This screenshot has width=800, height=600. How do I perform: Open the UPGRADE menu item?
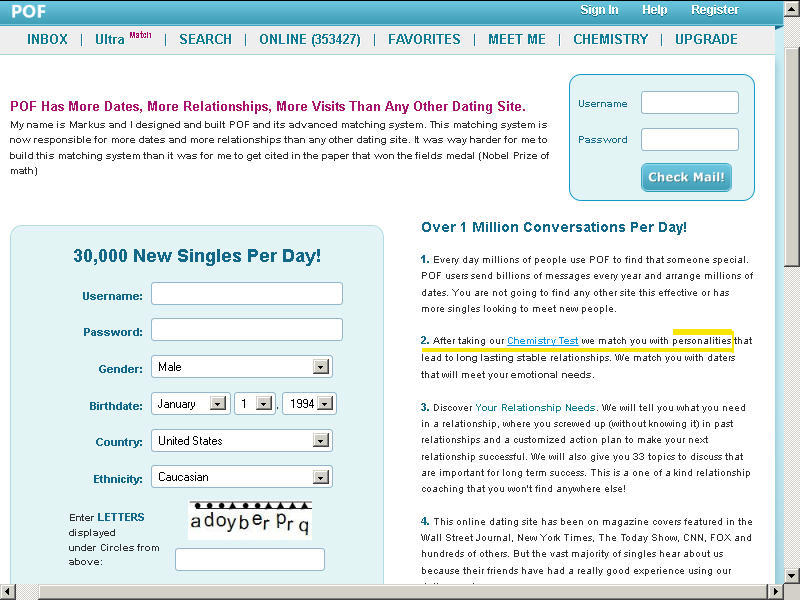coord(706,39)
